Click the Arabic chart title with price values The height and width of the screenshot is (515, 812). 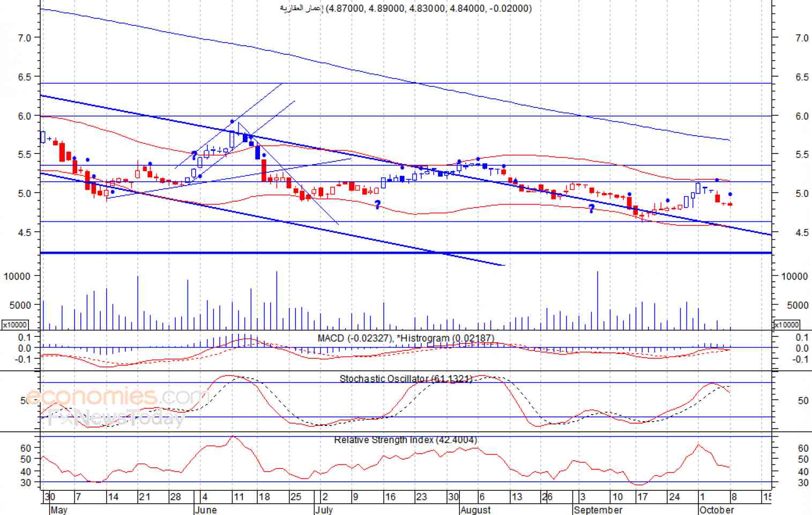[406, 8]
